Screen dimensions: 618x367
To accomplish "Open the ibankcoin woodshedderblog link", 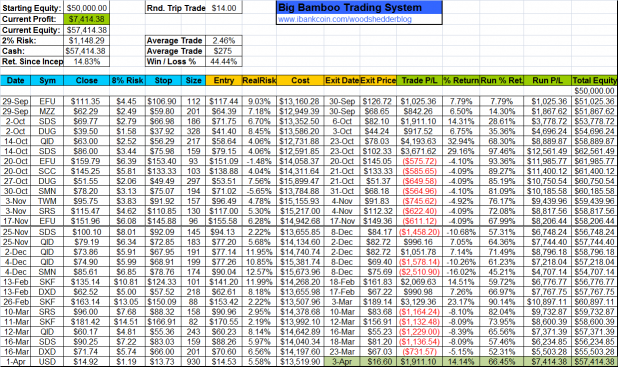I will [x=345, y=19].
